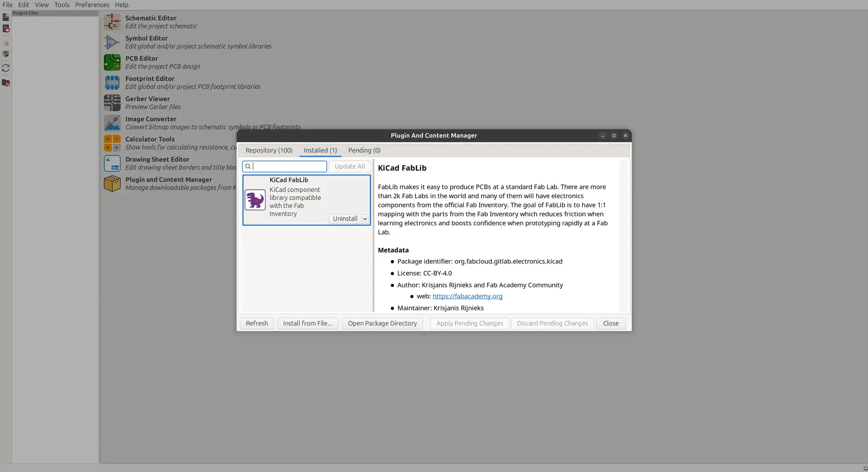Click the KiCad FabLib dinosaur icon
Screen dimensions: 868x472
255,200
